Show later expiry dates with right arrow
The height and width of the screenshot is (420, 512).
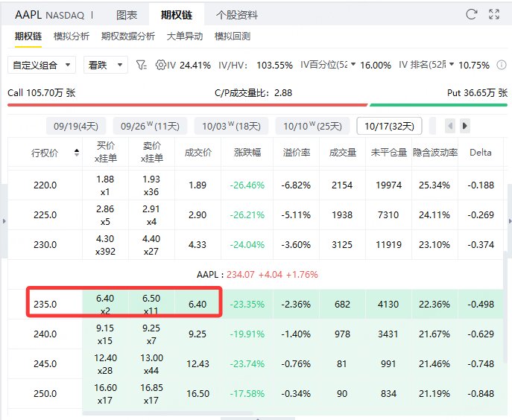click(x=464, y=126)
